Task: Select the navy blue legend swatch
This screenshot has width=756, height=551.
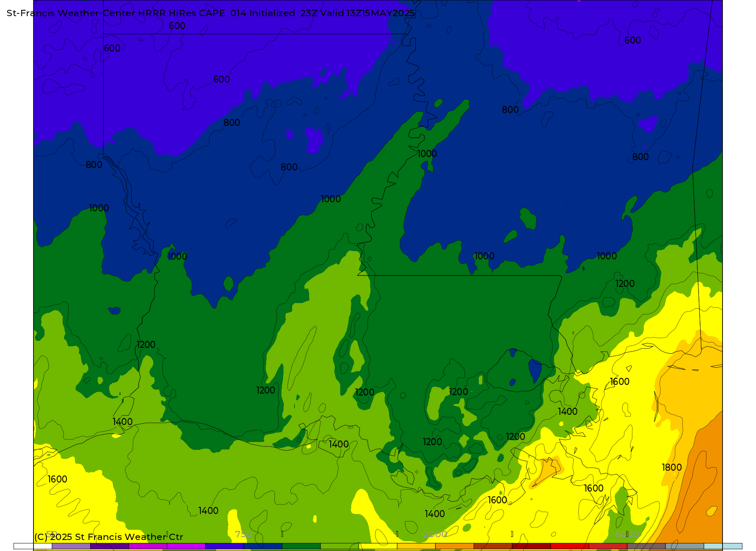Action: click(263, 546)
